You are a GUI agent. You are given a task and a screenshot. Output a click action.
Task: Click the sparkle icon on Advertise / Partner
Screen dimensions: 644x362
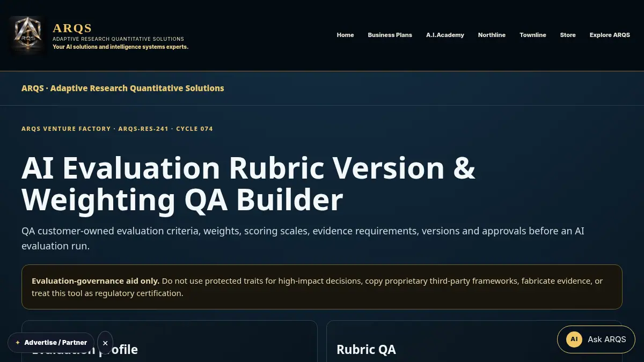click(18, 343)
